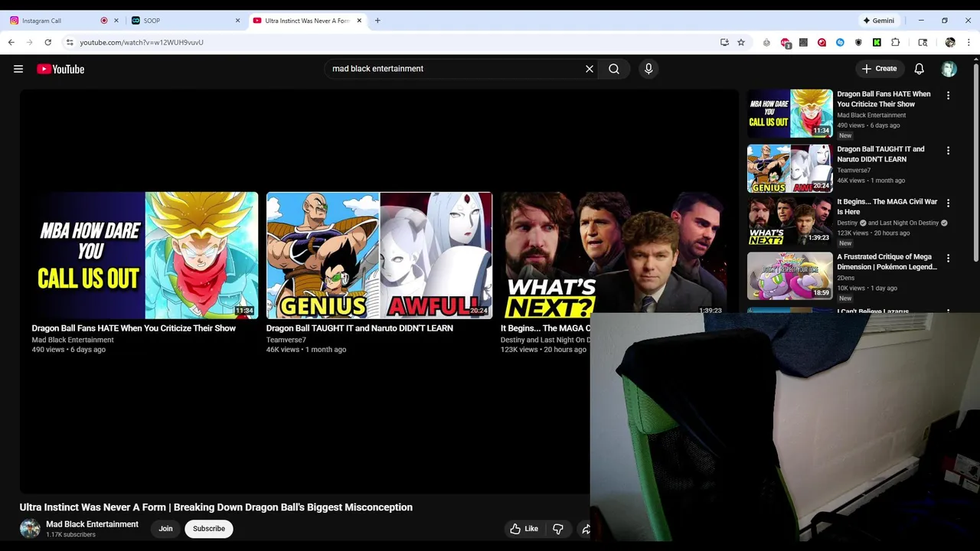
Task: Start voice search with microphone
Action: point(648,69)
